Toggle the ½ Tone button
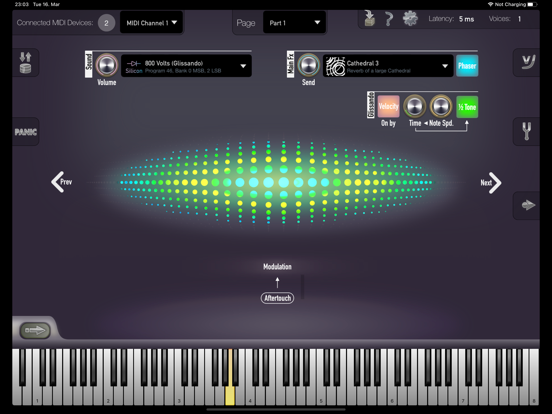The width and height of the screenshot is (552, 414). pos(467,107)
